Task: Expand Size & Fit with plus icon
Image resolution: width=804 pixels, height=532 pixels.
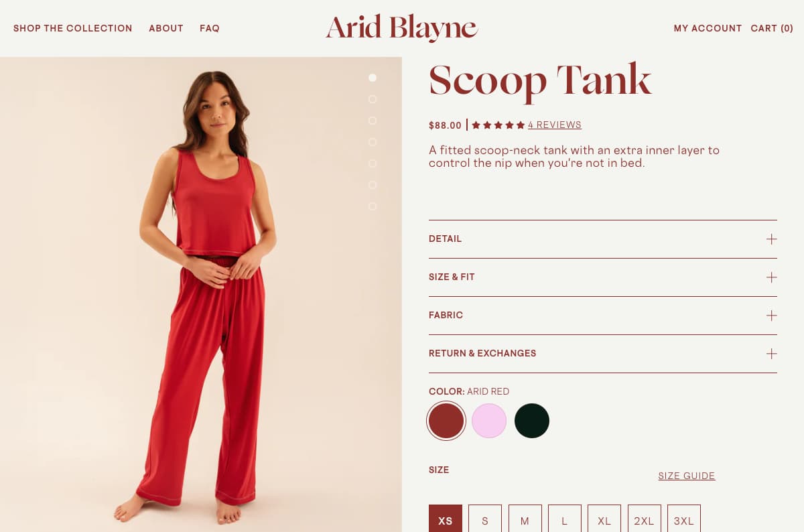Action: pyautogui.click(x=771, y=277)
